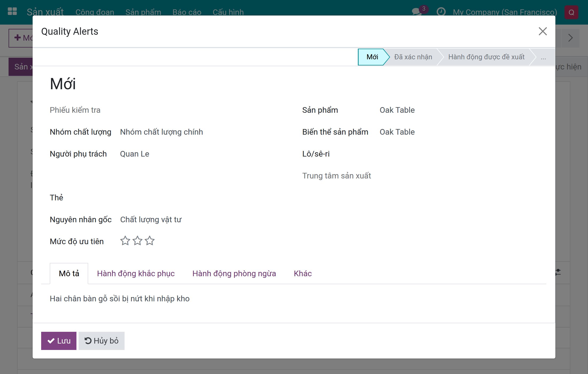Set priority to one star
588x374 pixels.
coord(125,241)
